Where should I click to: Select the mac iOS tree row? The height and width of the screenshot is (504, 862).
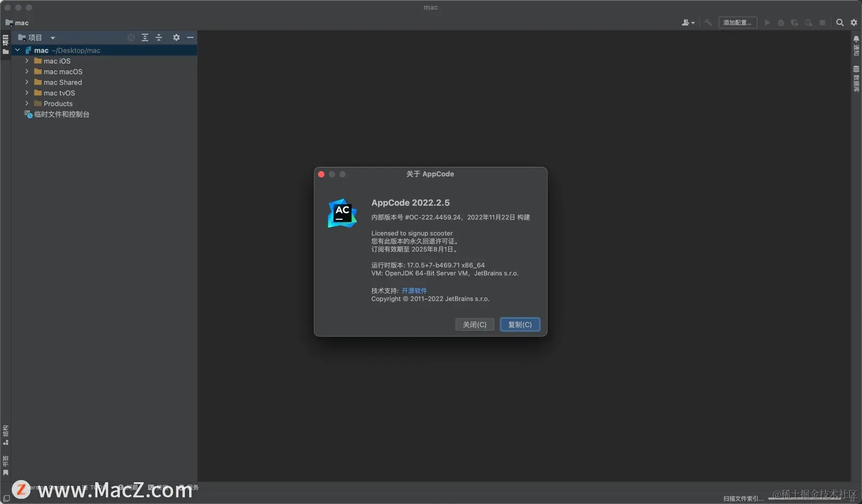(104, 61)
